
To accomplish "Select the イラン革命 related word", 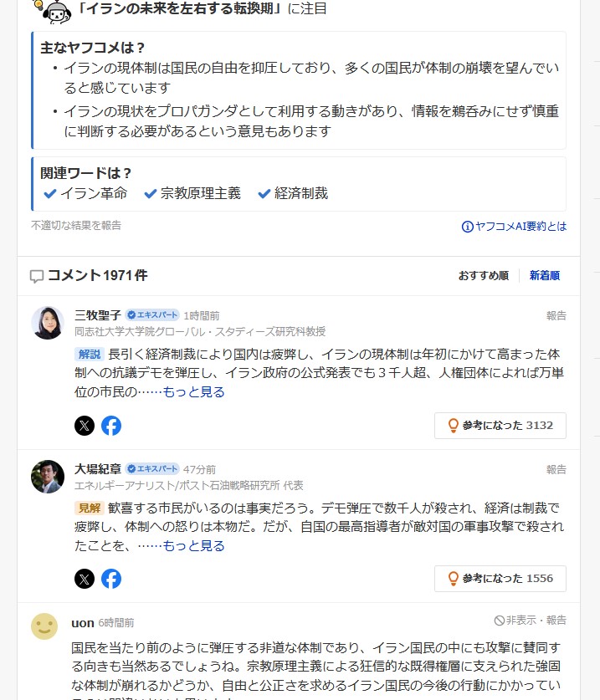I will coord(85,193).
